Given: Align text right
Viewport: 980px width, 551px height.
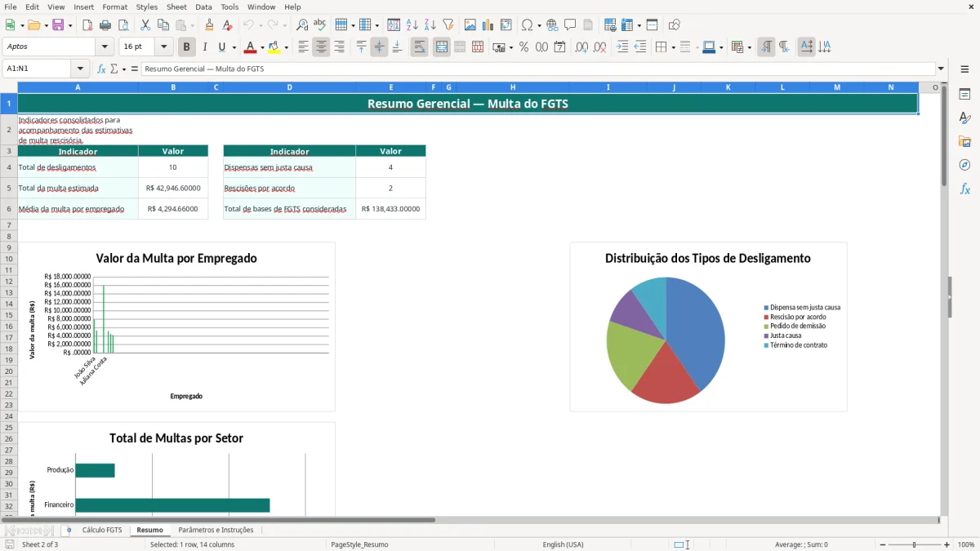Looking at the screenshot, I should [339, 47].
